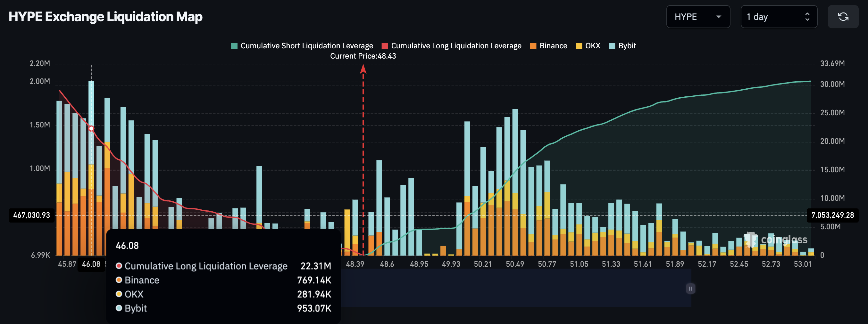This screenshot has width=868, height=324.
Task: Expand the 1 day timeframe selector
Action: (778, 17)
